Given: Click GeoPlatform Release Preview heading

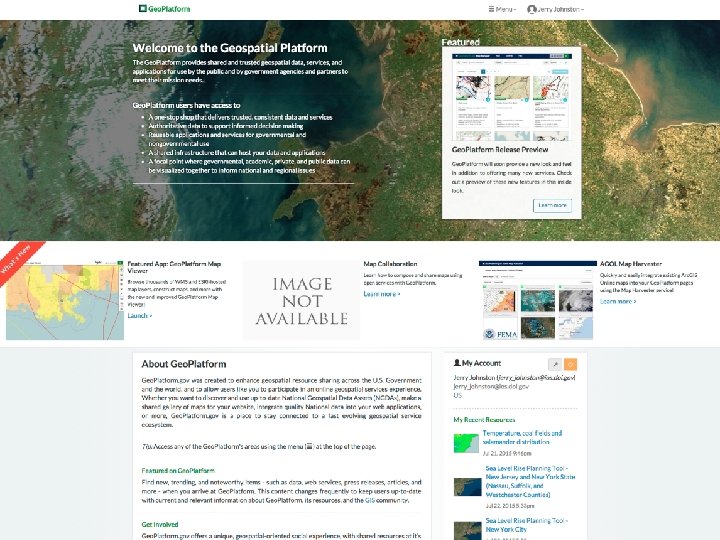Looking at the screenshot, I should [x=500, y=149].
